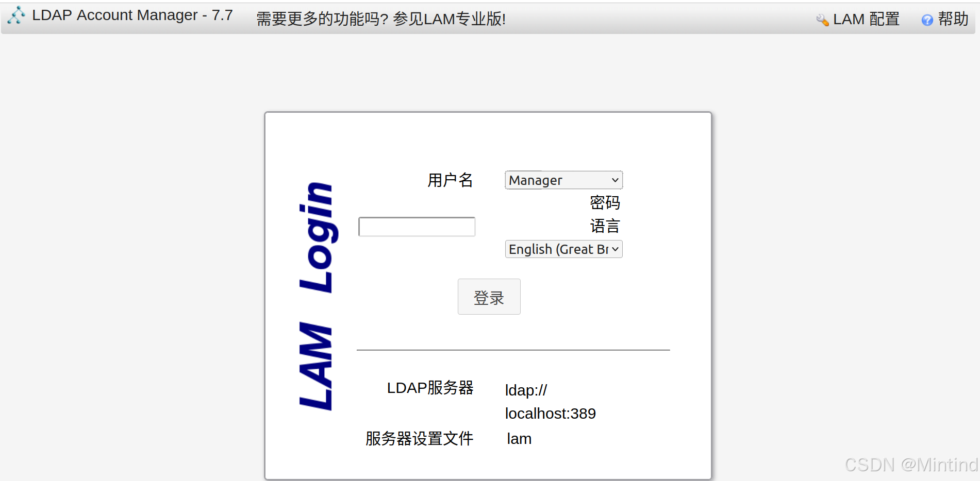Click the LDAP服务器 label
The image size is (980, 481).
pos(430,388)
